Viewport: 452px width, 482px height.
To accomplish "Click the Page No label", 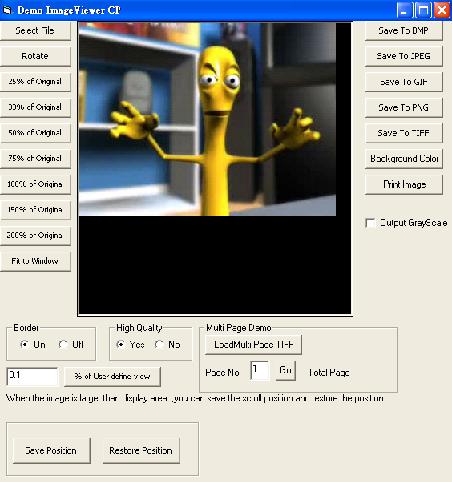I will point(222,372).
